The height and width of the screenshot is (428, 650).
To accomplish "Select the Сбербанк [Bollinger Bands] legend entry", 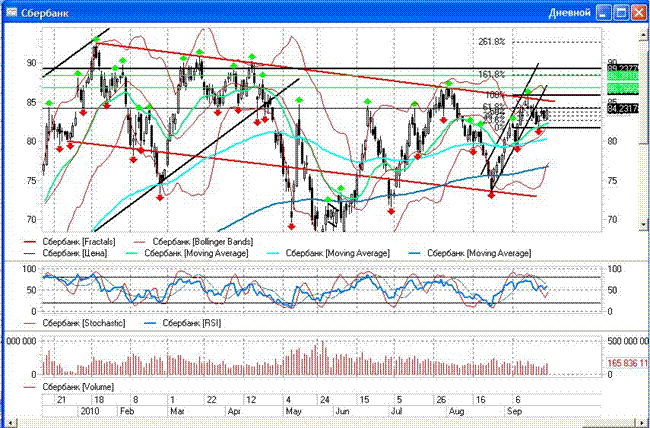I will (193, 241).
